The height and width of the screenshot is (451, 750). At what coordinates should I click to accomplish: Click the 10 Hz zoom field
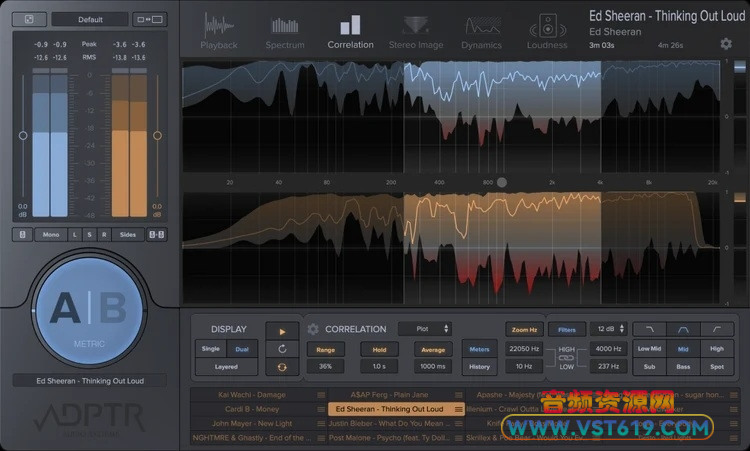coord(524,366)
